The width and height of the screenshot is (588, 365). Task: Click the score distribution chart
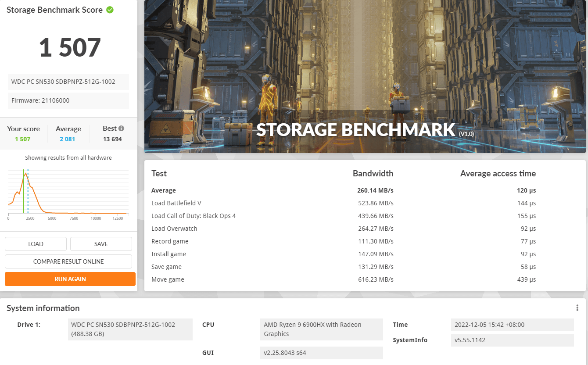point(68,194)
